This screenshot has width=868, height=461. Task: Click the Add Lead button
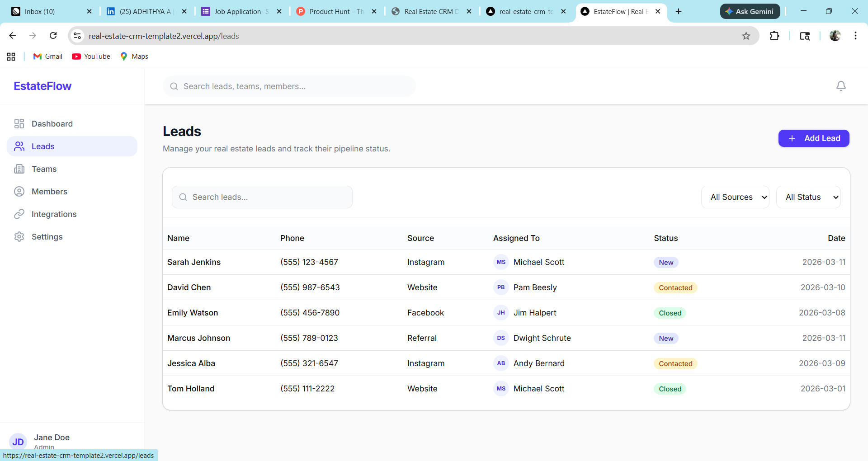click(x=814, y=138)
